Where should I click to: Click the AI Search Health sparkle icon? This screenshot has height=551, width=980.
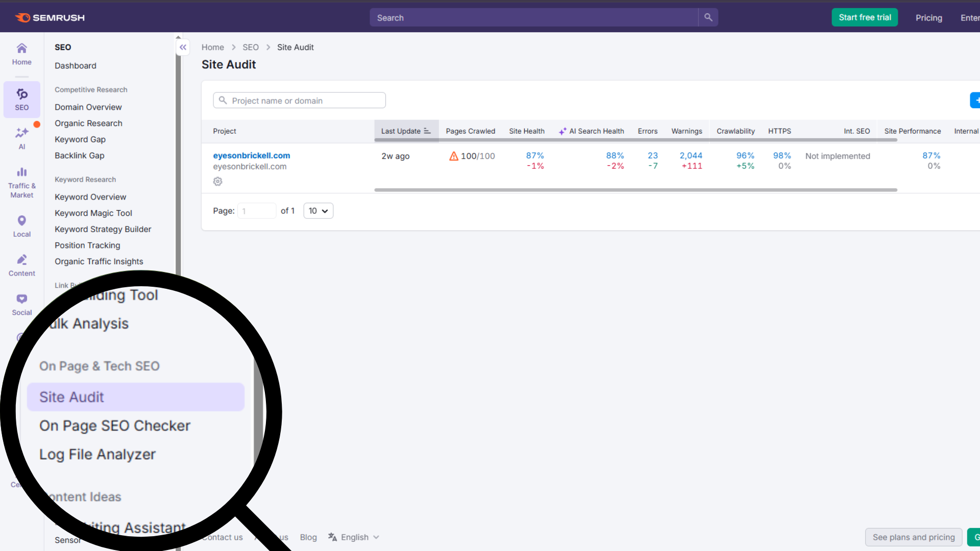tap(562, 131)
